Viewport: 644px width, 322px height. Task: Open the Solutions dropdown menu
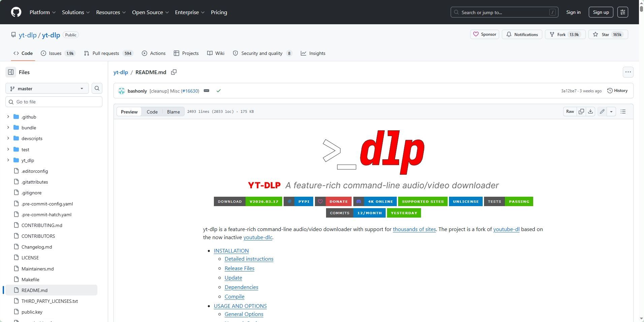pos(76,12)
